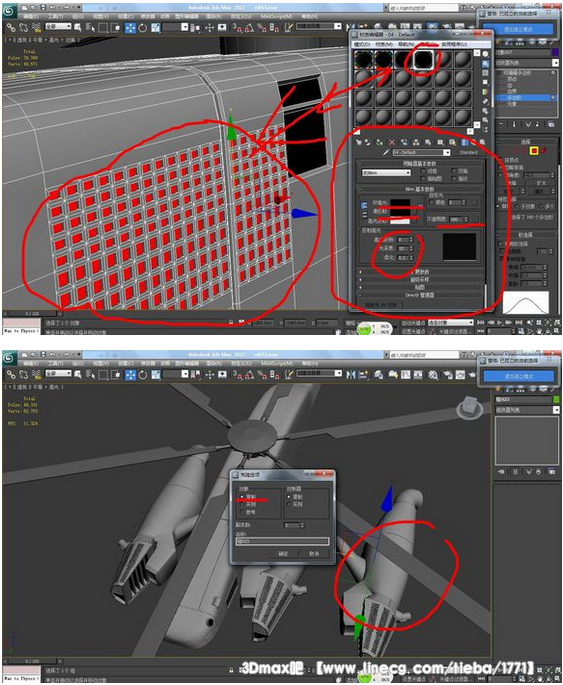This screenshot has height=685, width=563.
Task: Click Reset Map/Material icon in Material Editor
Action: (x=392, y=142)
